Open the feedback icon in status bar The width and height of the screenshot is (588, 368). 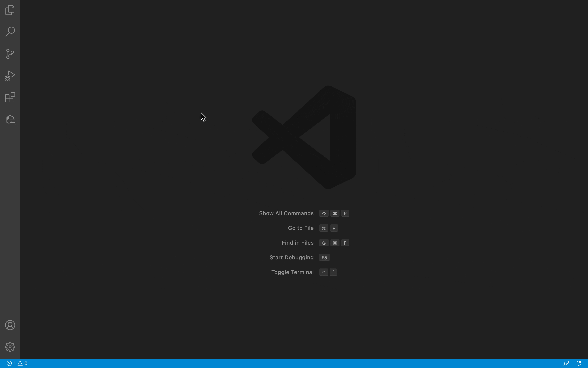pyautogui.click(x=566, y=363)
